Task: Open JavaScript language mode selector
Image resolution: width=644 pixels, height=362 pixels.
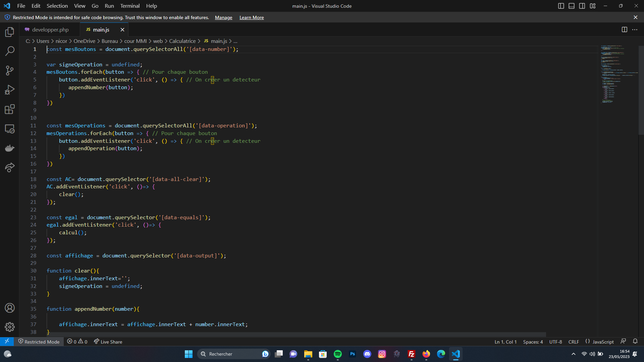Action: pos(603,342)
